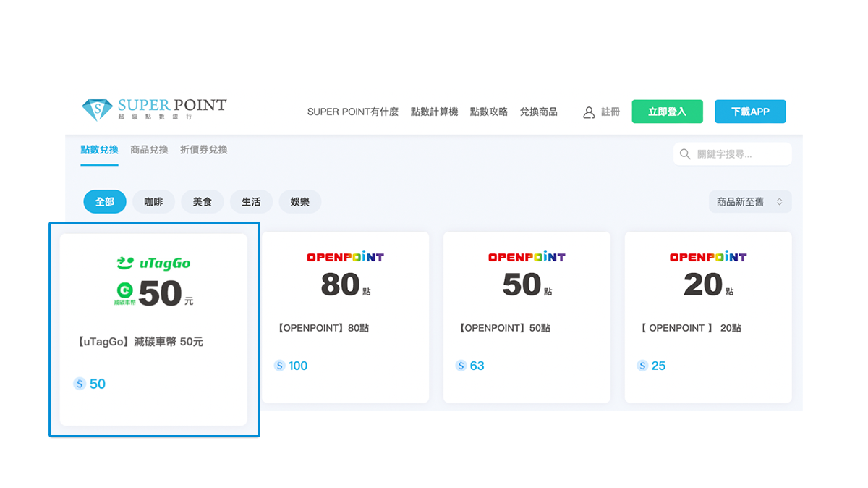Open the 點數計算機 menu item
868x488 pixels.
click(x=434, y=112)
